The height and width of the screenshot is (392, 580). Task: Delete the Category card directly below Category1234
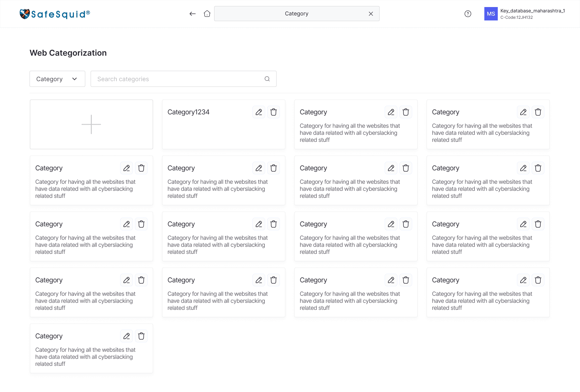pos(274,168)
